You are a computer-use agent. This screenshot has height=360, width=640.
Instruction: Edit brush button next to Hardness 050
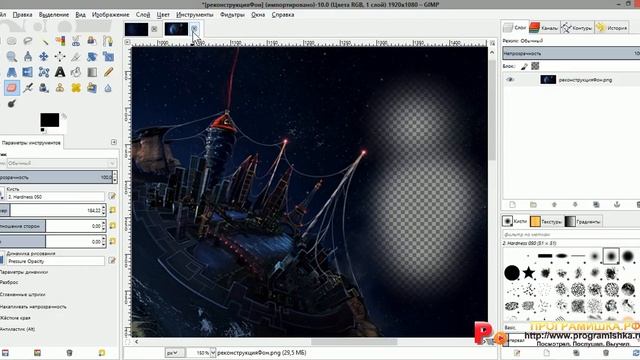112,197
